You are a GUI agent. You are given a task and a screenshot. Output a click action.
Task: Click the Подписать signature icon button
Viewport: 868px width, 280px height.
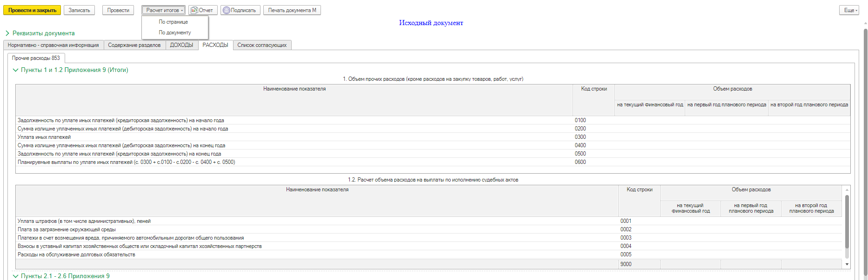239,10
